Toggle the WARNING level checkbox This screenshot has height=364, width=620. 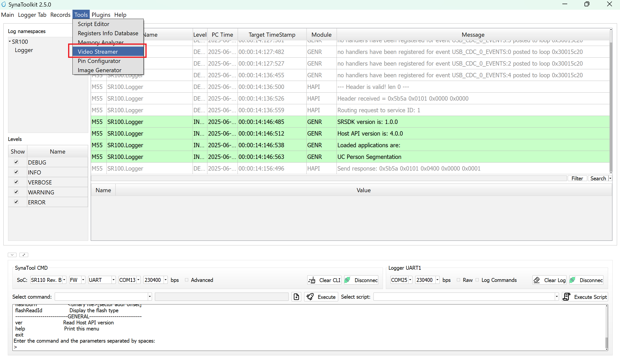[x=16, y=192]
